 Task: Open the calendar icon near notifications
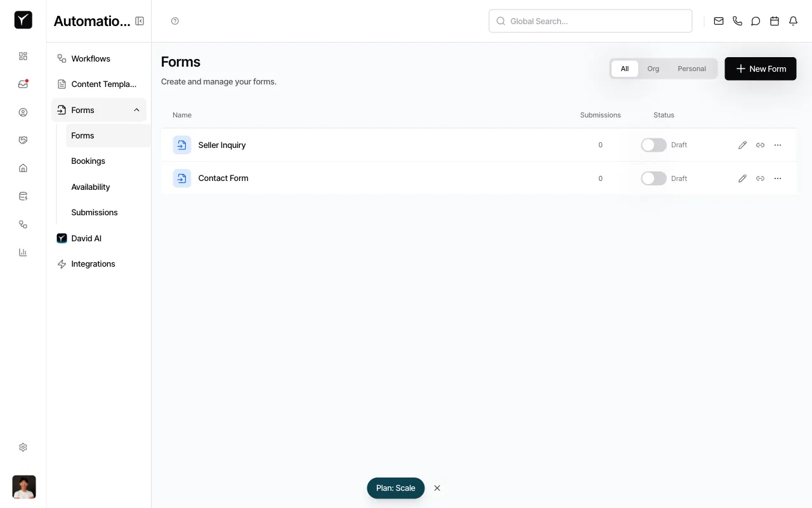tap(774, 20)
